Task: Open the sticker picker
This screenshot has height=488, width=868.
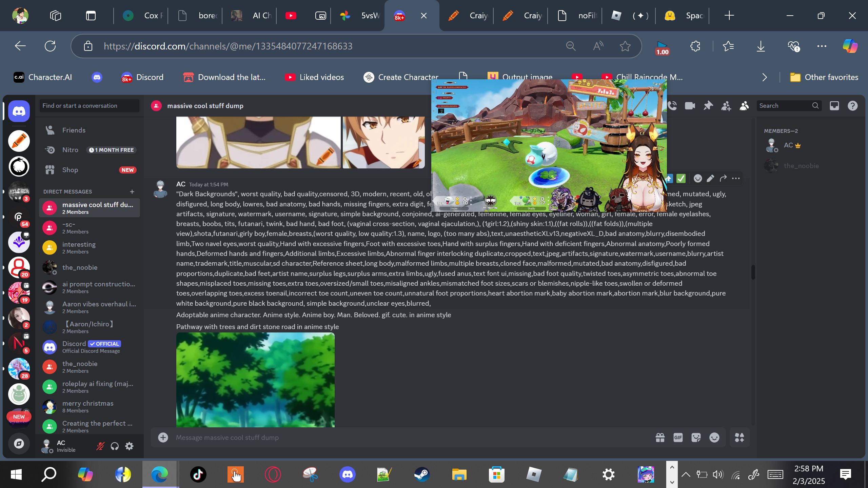Action: coord(696,438)
